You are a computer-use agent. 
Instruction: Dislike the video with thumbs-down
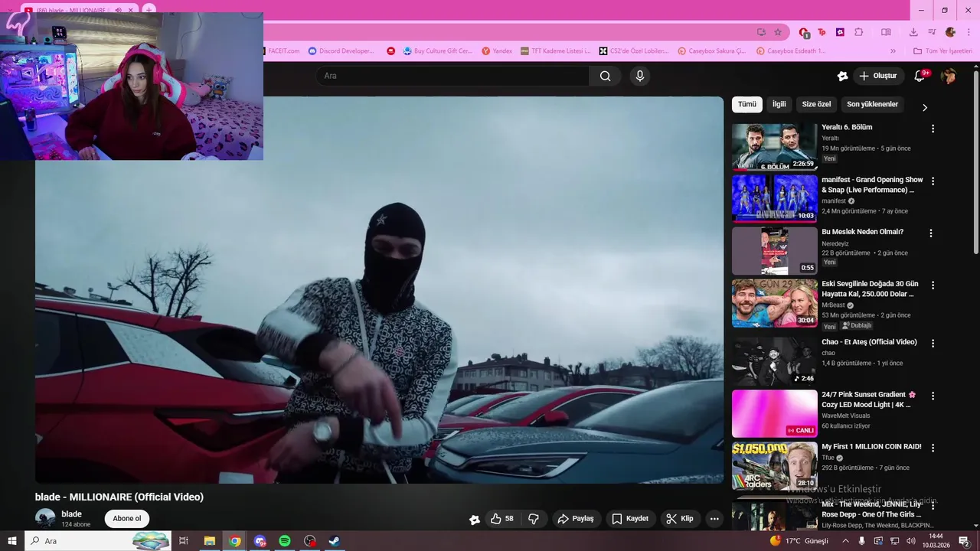[534, 519]
